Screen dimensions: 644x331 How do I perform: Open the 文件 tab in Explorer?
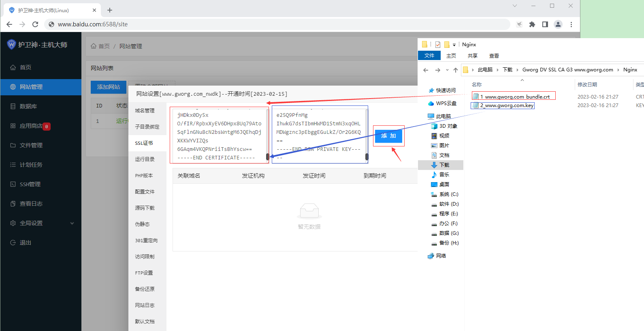429,56
